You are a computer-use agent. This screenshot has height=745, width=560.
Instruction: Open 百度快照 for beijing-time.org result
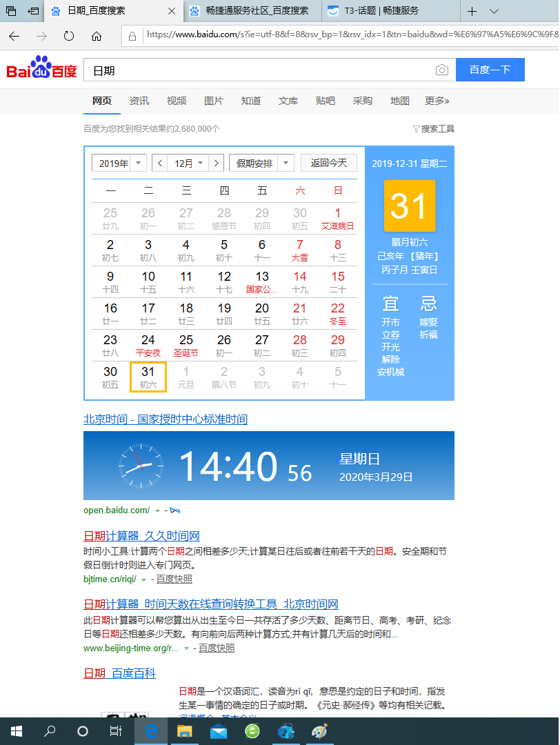click(x=217, y=648)
